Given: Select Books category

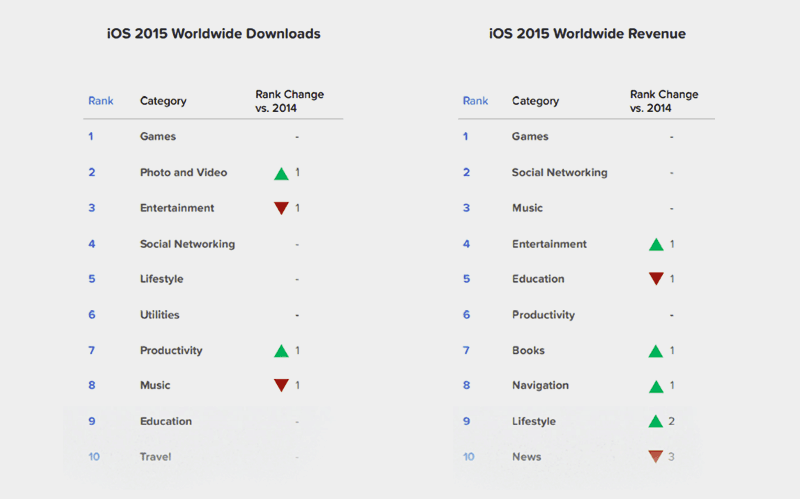Looking at the screenshot, I should coord(529,351).
